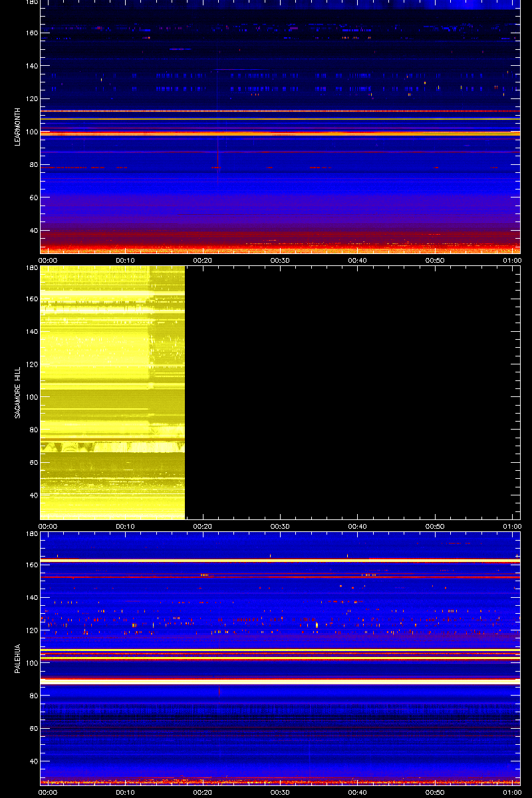
Task: Select Learmonth plot's 00:50 time label
Action: (435, 261)
